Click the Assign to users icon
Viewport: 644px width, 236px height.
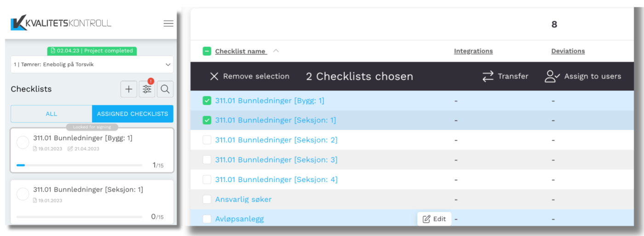(x=552, y=77)
